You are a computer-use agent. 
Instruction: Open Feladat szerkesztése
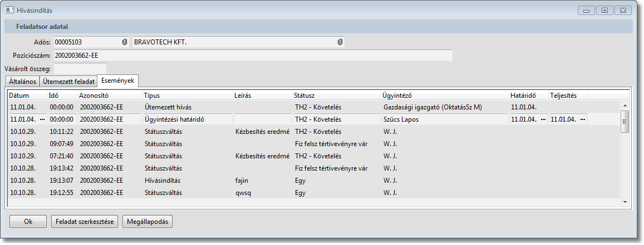click(x=85, y=221)
